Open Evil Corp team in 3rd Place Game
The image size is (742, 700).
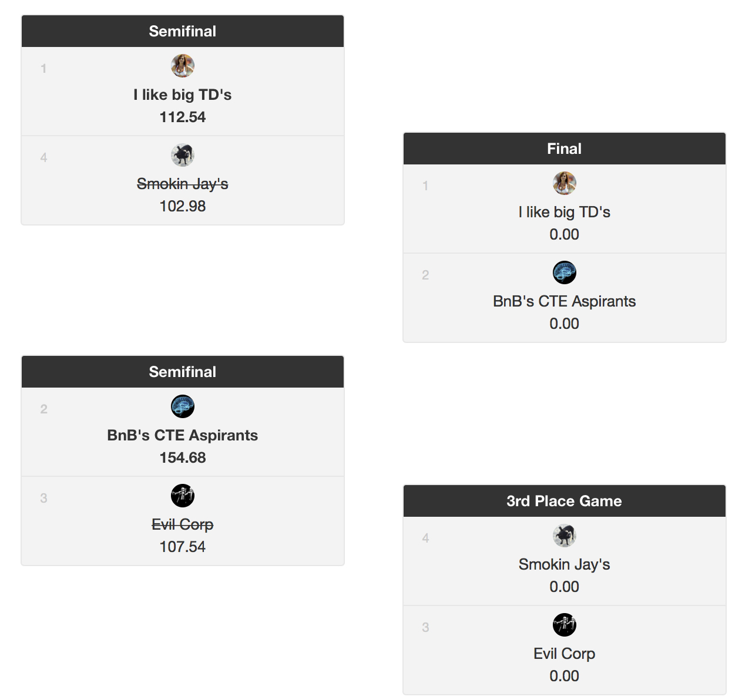(565, 654)
